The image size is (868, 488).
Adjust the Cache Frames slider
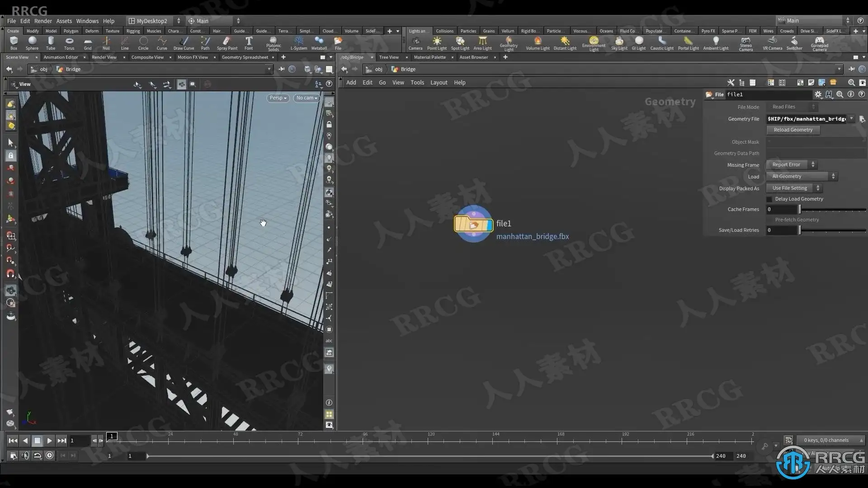click(800, 209)
